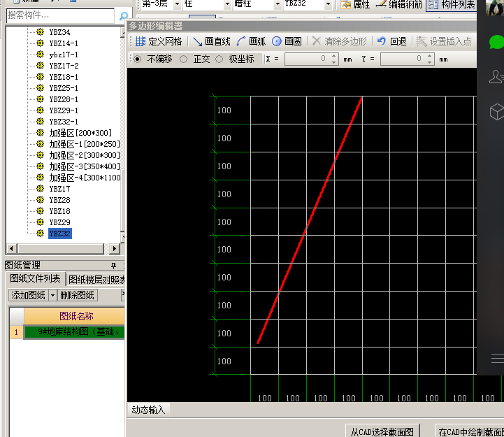The image size is (504, 437).
Task: Select tree item 加强区-4[300*1100
Action: [x=85, y=177]
